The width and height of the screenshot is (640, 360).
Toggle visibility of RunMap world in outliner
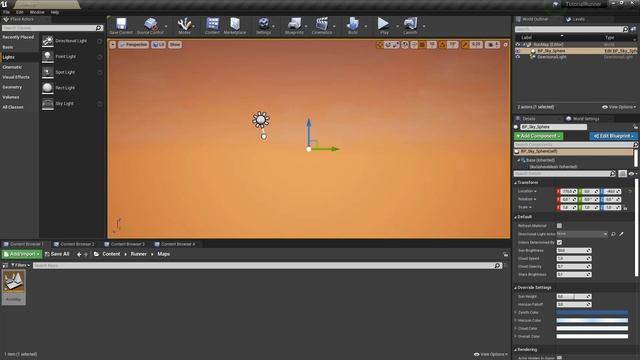pos(518,44)
